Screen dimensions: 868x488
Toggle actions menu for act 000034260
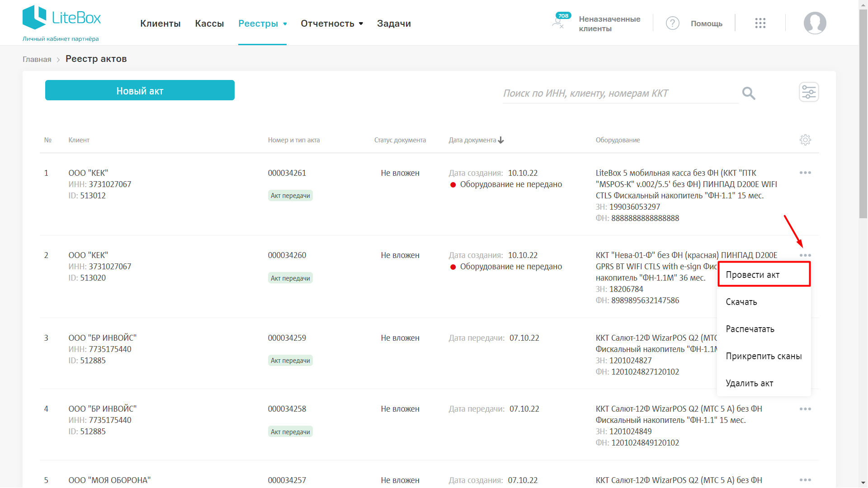click(x=805, y=255)
